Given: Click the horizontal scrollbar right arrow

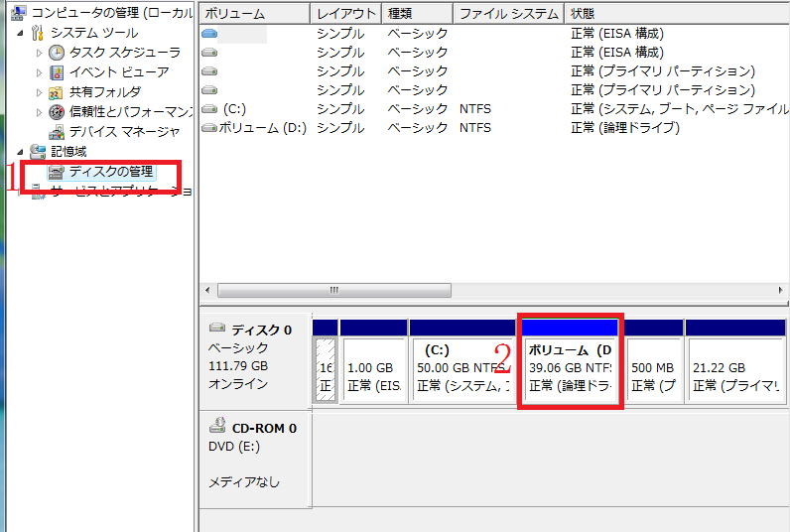Looking at the screenshot, I should click(x=782, y=291).
